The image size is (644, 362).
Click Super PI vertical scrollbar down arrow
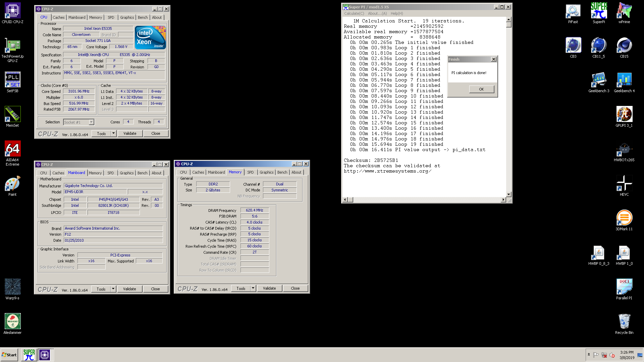509,194
